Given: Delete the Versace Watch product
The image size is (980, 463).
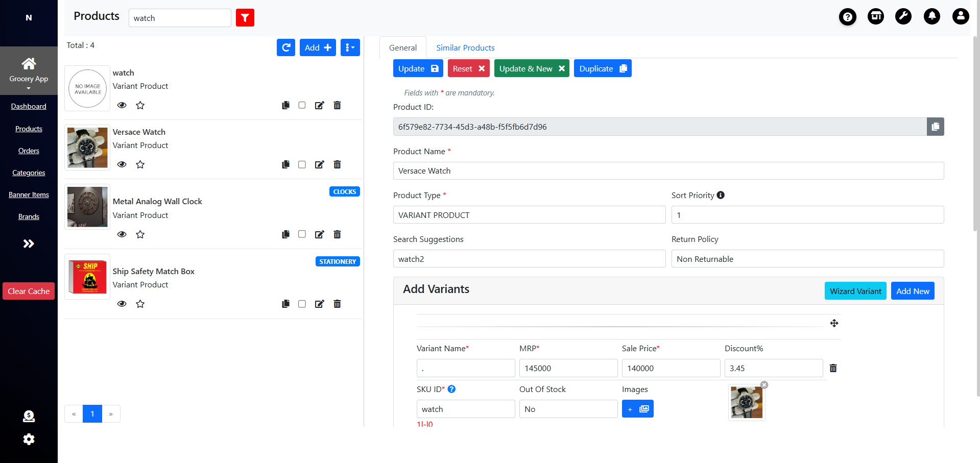Looking at the screenshot, I should [x=337, y=164].
